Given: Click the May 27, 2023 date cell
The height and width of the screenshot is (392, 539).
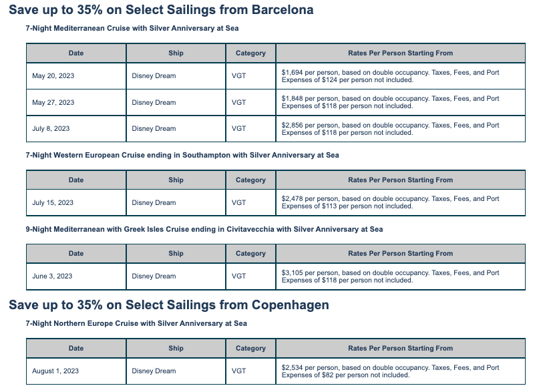Looking at the screenshot, I should coord(53,103).
